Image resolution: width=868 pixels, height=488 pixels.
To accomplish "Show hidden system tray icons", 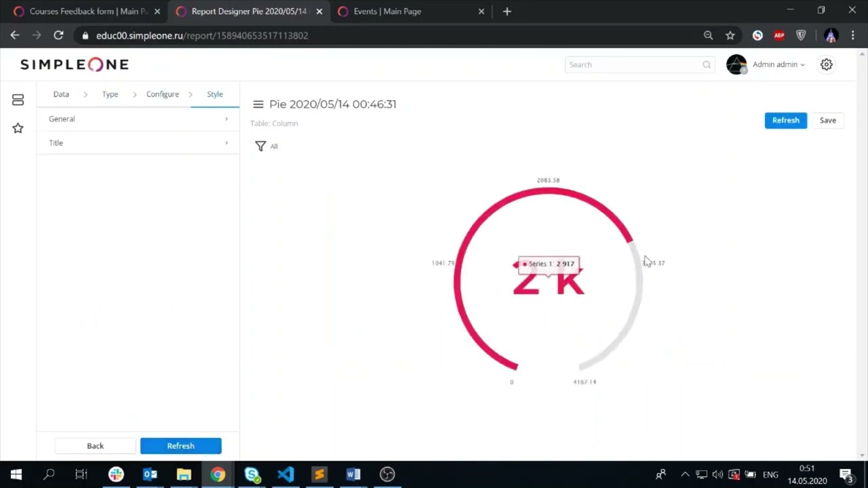I will pos(685,474).
